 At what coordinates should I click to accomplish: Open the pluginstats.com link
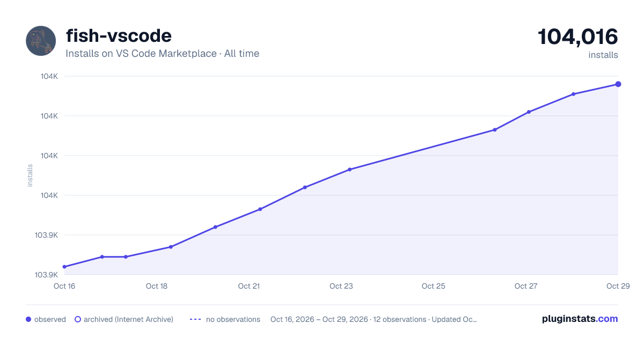coord(580,319)
